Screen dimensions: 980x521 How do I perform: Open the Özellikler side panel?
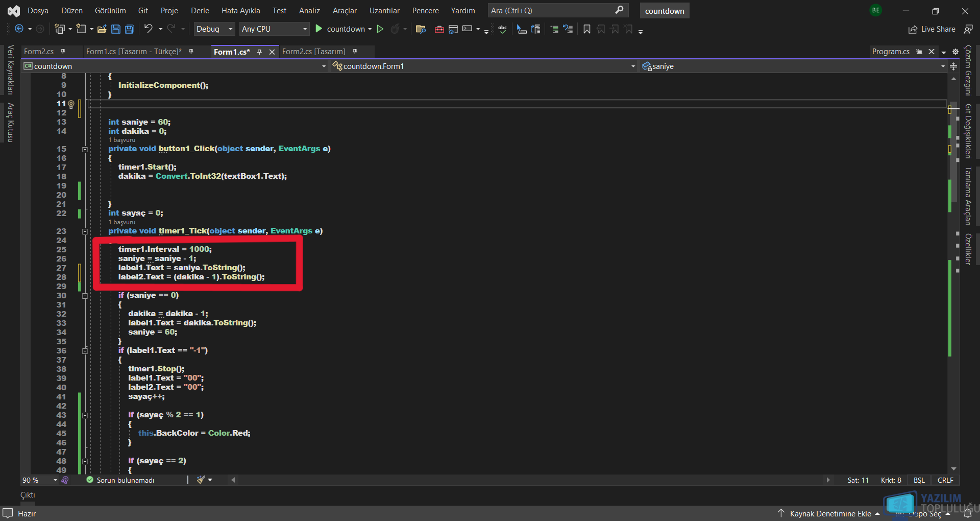[x=967, y=249]
